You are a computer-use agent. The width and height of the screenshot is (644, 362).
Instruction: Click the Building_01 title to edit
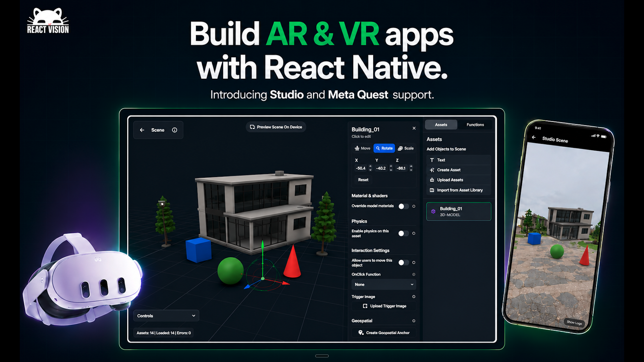365,129
